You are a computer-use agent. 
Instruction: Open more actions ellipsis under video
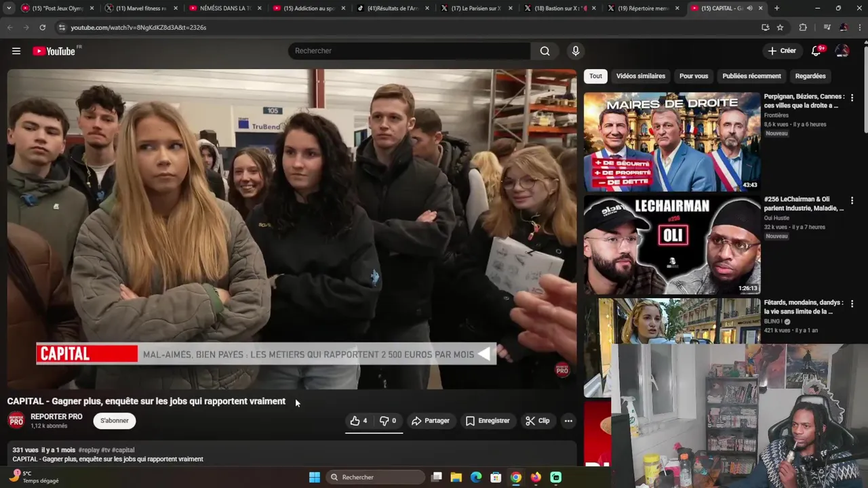click(568, 421)
